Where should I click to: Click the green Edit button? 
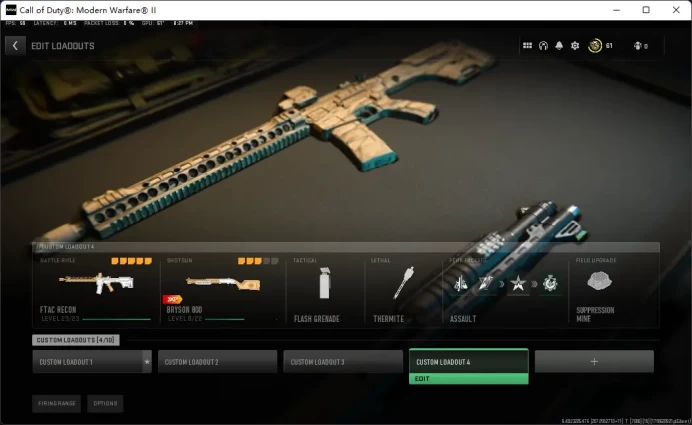coord(469,379)
